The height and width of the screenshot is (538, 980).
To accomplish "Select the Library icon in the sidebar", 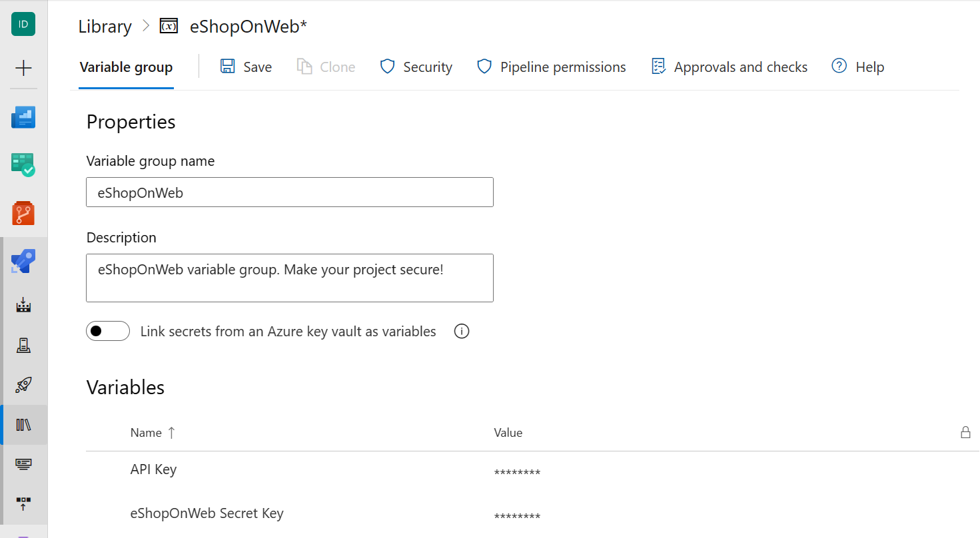I will 23,424.
